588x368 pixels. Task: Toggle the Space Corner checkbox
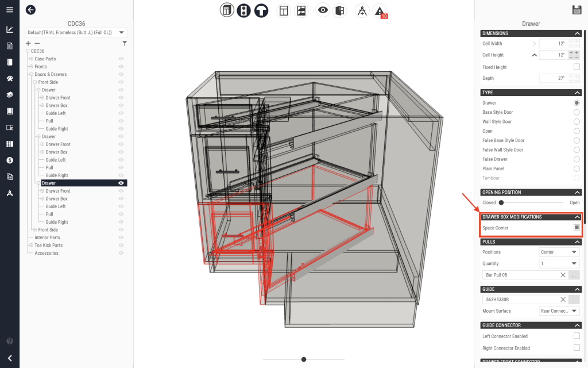(577, 228)
